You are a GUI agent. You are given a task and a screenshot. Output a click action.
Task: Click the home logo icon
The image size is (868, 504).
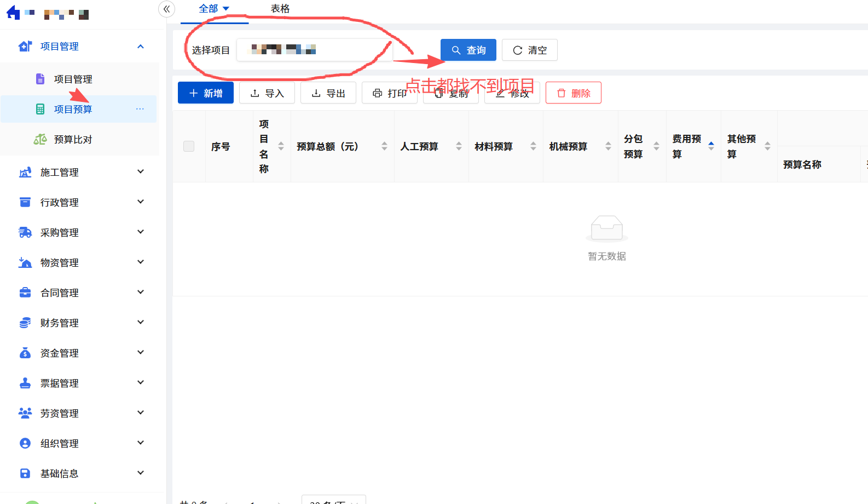[13, 13]
